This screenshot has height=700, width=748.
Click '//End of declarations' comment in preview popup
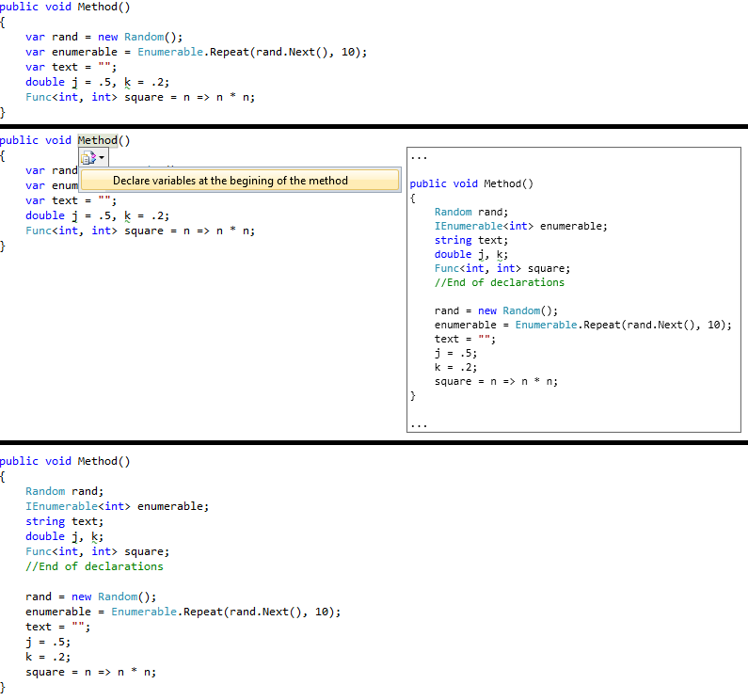[x=500, y=282]
